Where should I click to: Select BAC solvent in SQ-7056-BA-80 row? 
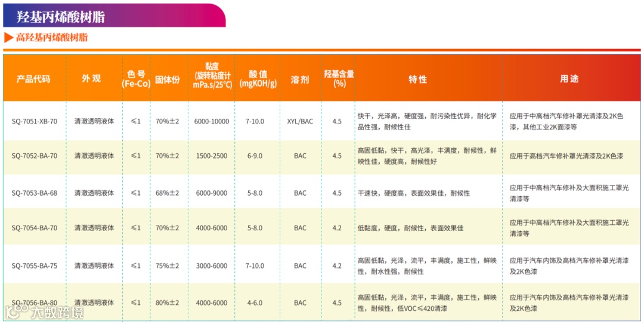pos(300,303)
